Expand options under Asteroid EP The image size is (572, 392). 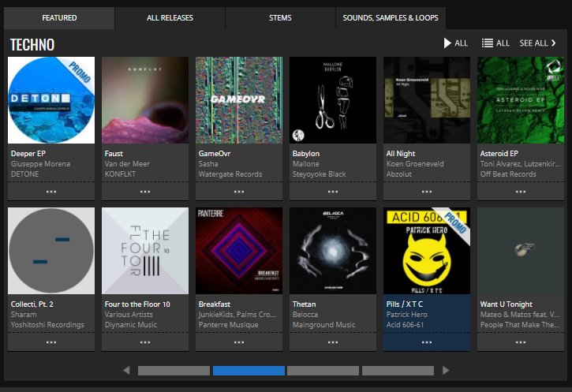521,192
